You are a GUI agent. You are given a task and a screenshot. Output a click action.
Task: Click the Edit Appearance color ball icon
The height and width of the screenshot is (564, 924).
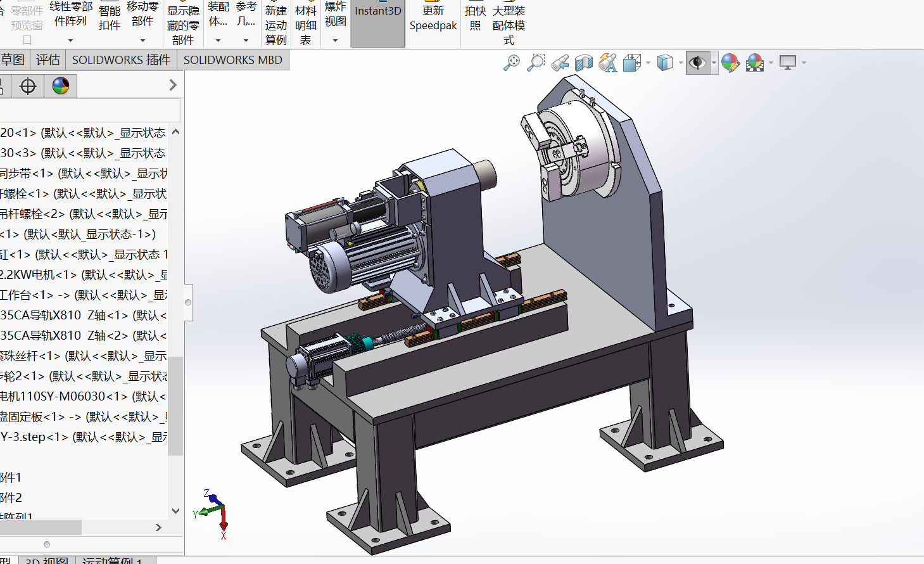730,63
